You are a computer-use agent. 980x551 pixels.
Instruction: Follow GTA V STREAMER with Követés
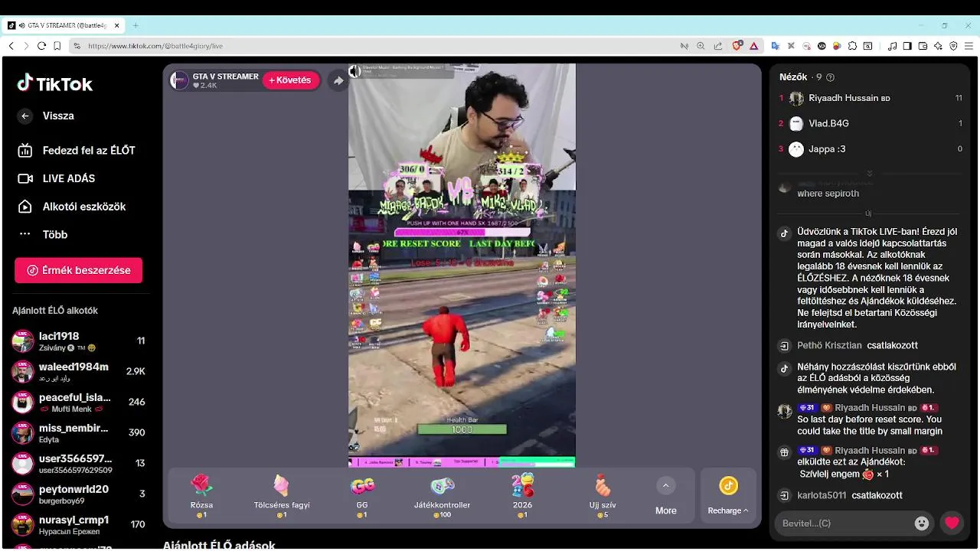(291, 80)
